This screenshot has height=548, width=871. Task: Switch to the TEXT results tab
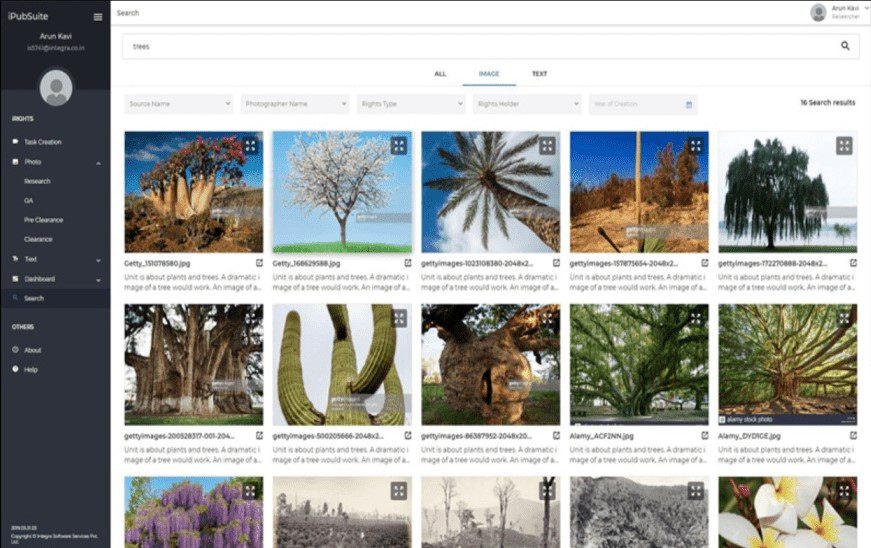pyautogui.click(x=539, y=74)
